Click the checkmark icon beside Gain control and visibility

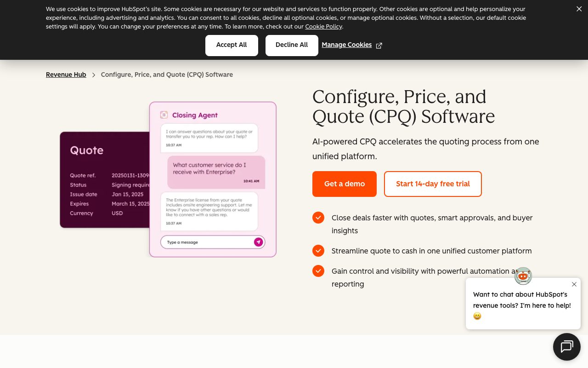click(x=318, y=271)
